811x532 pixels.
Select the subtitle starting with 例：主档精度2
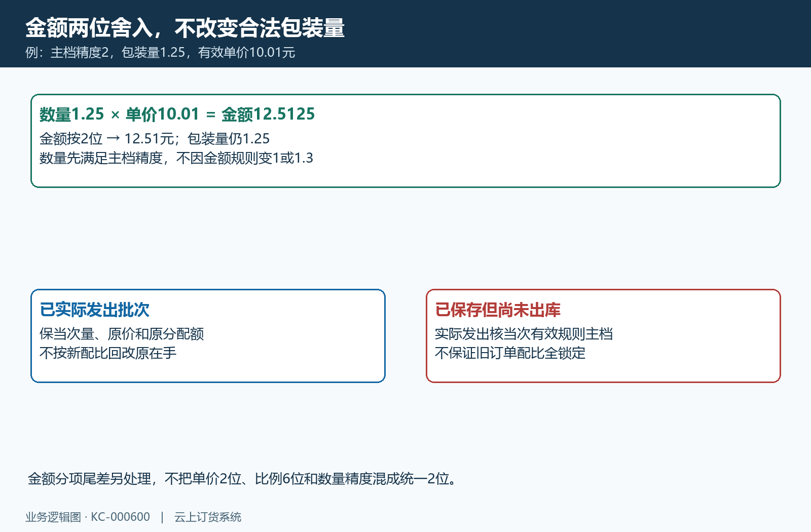coord(160,53)
